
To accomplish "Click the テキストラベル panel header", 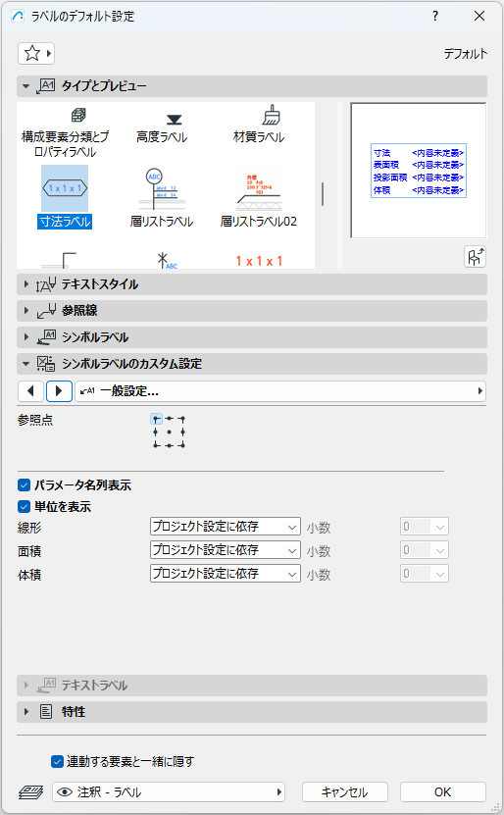I will [x=251, y=686].
